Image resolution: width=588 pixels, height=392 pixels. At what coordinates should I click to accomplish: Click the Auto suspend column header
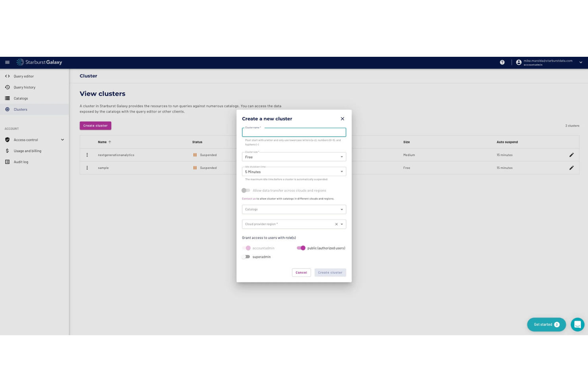507,142
